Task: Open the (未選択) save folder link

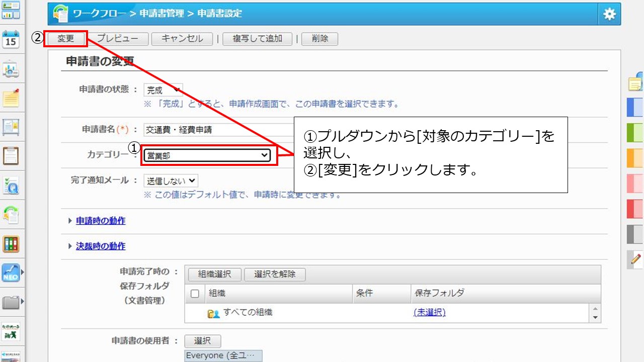Action: (x=429, y=313)
